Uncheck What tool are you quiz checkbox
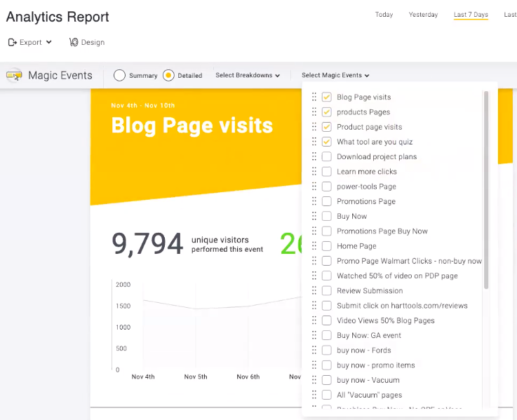 [x=326, y=142]
